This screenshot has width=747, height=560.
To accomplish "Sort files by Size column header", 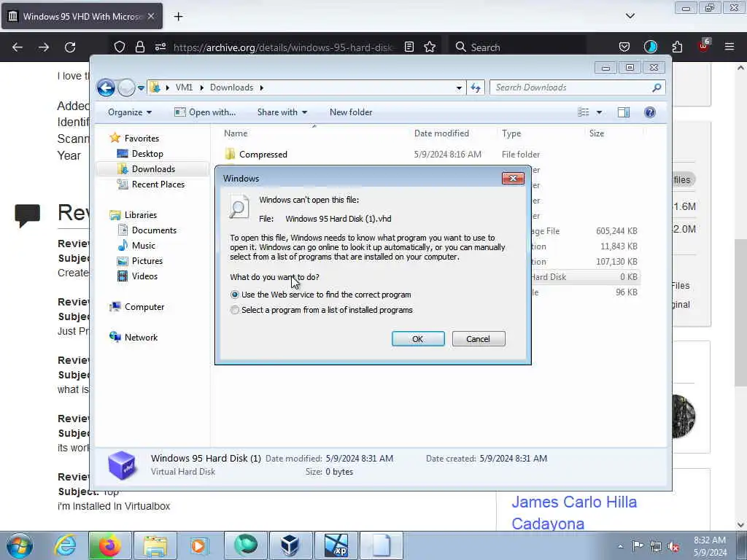I will pos(597,133).
